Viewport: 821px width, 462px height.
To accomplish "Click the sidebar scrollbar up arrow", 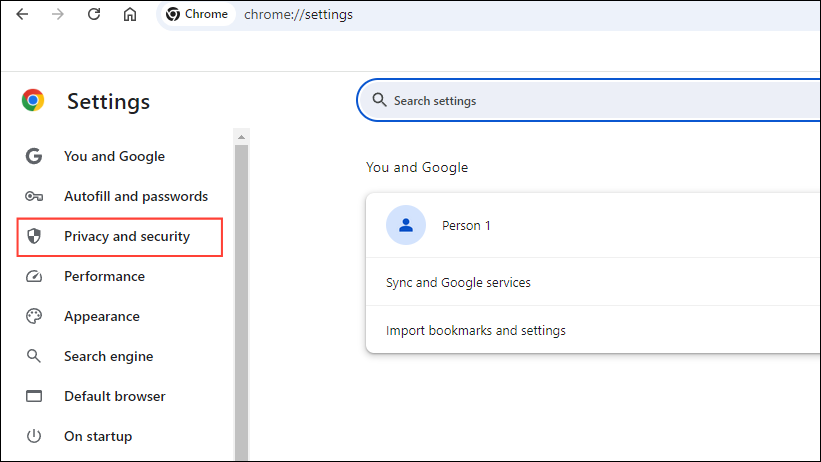I will 241,137.
